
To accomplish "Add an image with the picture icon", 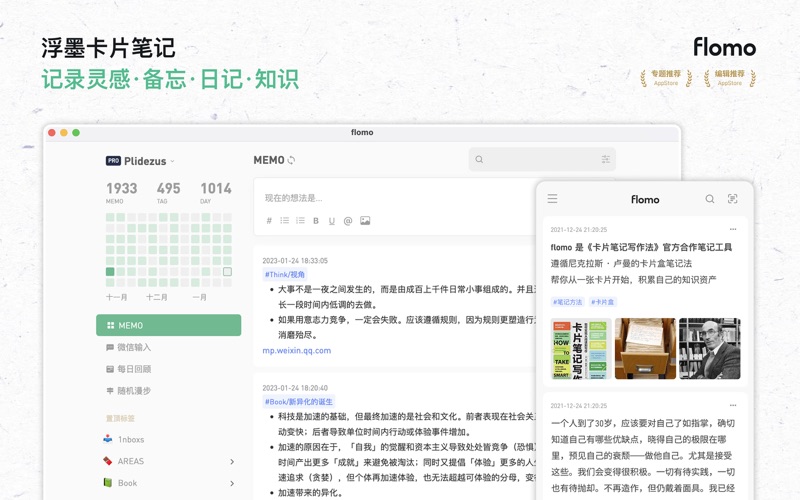I will point(365,220).
